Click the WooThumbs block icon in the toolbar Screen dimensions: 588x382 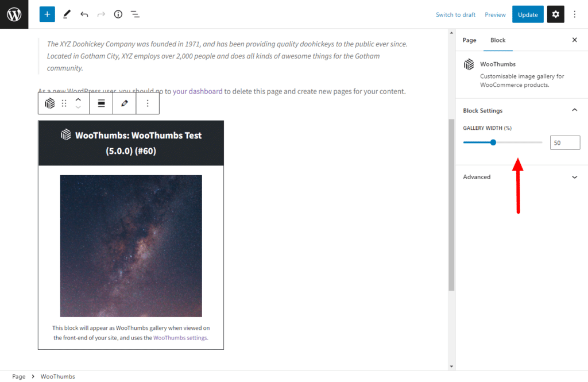point(49,103)
